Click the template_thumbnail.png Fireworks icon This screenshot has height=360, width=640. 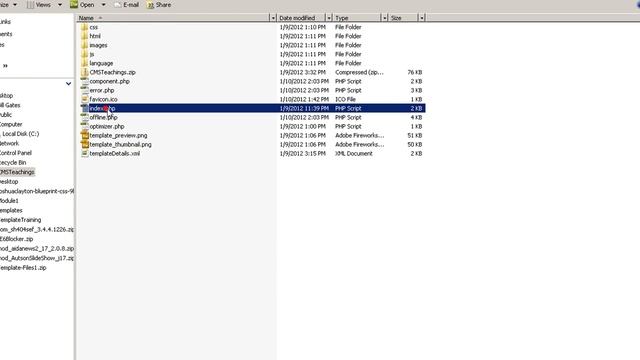pyautogui.click(x=84, y=144)
